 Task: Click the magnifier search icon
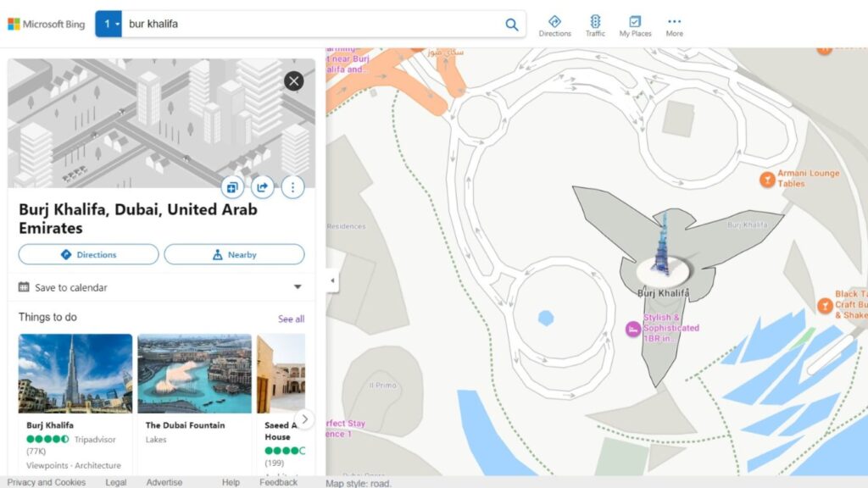tap(511, 25)
